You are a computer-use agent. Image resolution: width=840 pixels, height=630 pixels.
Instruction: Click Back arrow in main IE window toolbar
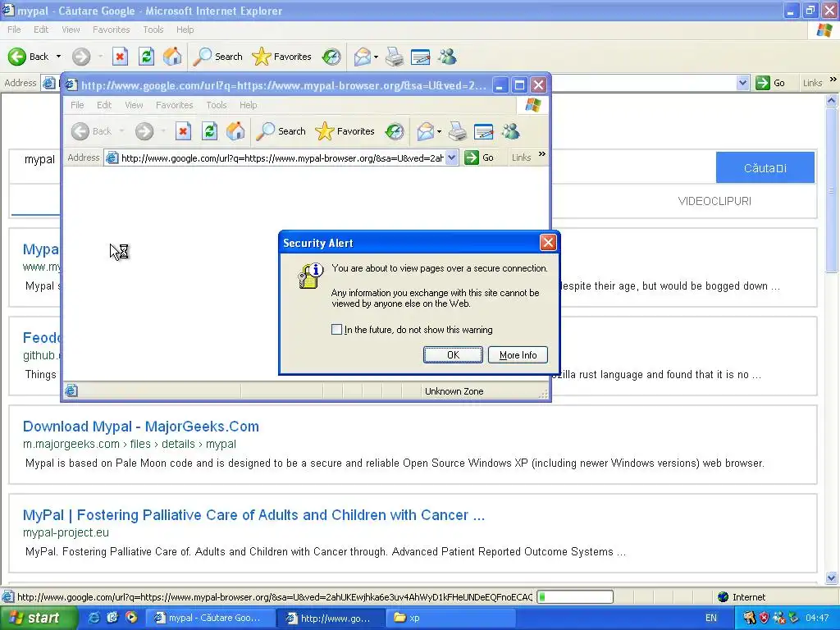point(18,57)
